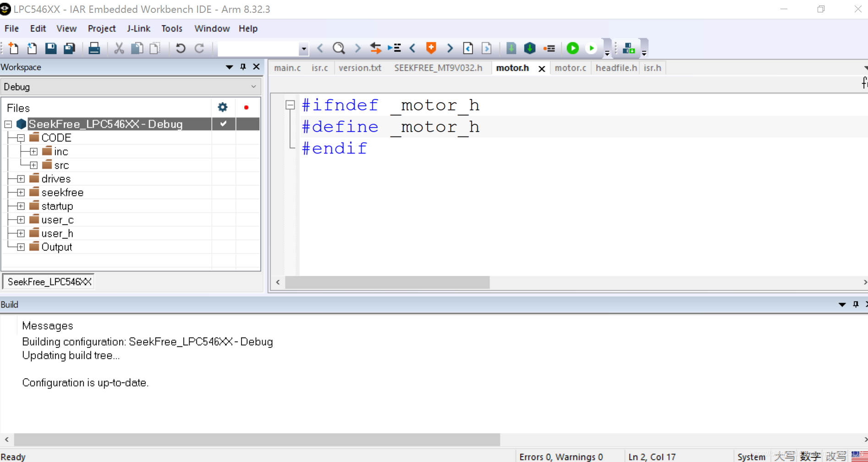Expand the seekfree folder
The width and height of the screenshot is (868, 462).
coord(21,192)
